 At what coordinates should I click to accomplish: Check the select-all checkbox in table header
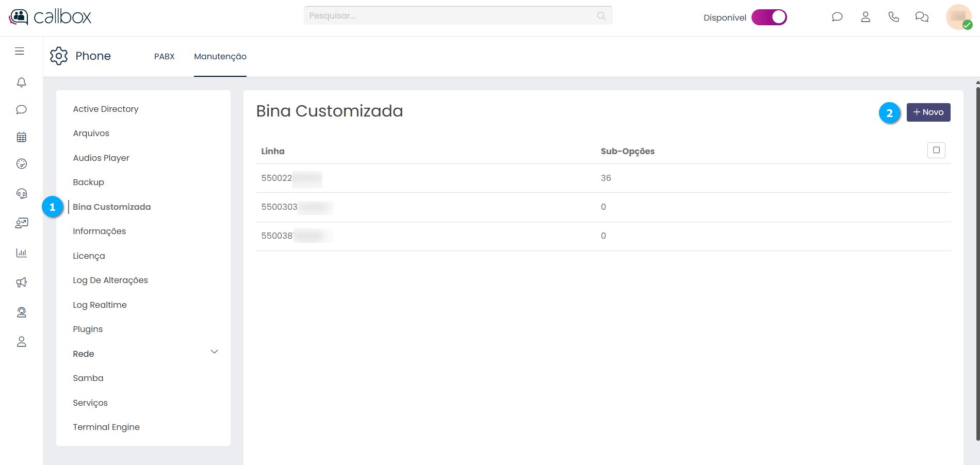tap(936, 150)
